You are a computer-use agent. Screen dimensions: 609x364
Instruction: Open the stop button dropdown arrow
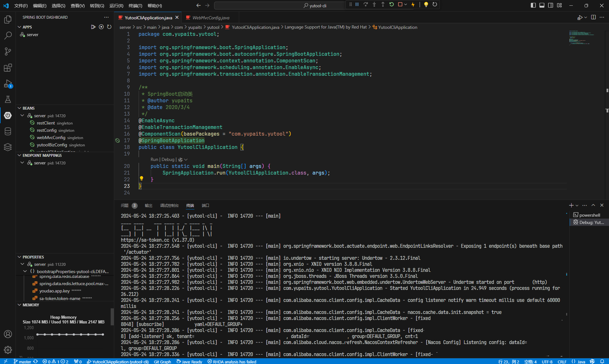pyautogui.click(x=406, y=4)
